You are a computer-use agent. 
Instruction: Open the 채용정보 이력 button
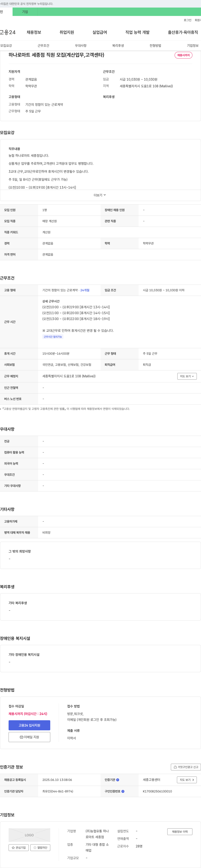click(x=180, y=832)
